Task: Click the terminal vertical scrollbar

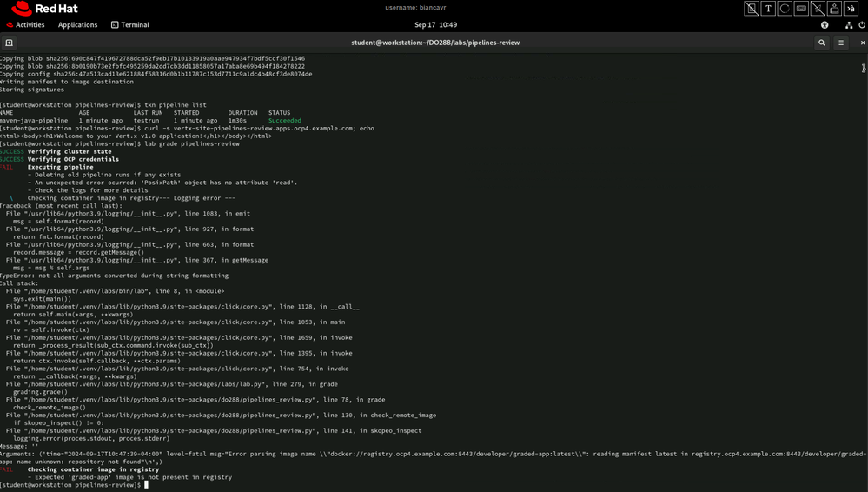Action: point(864,68)
